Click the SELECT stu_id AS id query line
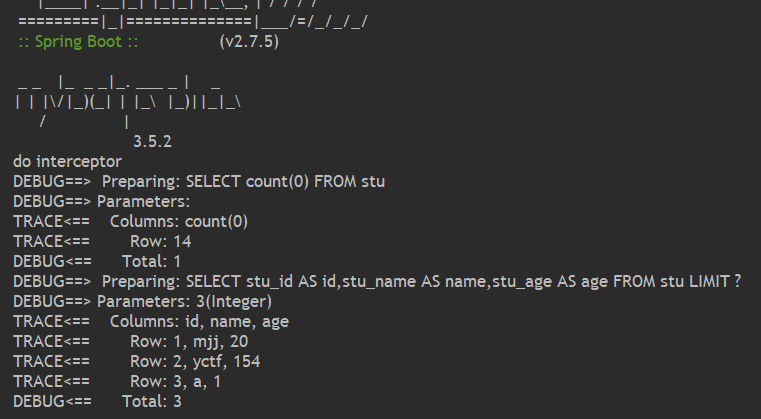 coord(377,282)
